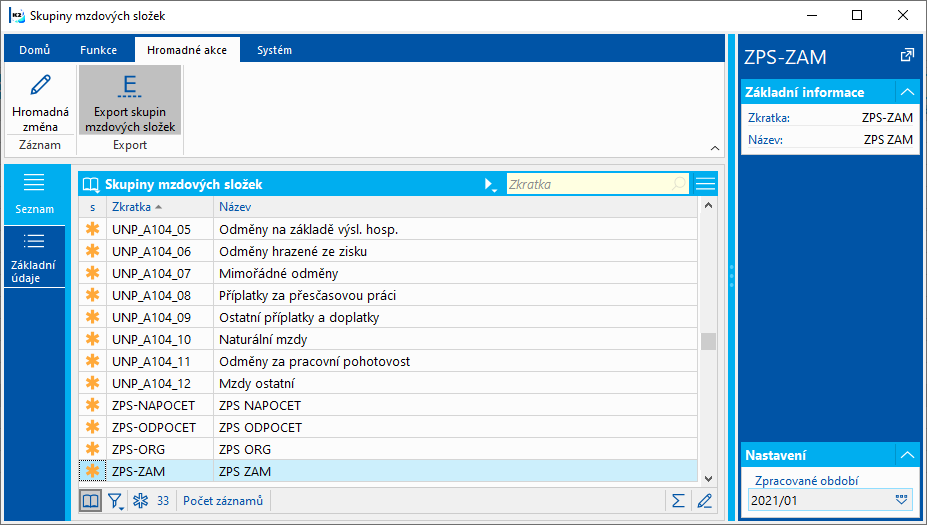The width and height of the screenshot is (927, 525).
Task: Switch to the Funkce tab
Action: 98,50
